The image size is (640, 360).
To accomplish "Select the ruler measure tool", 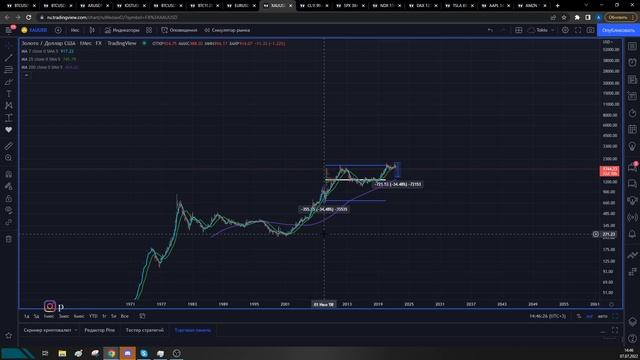I will 9,146.
